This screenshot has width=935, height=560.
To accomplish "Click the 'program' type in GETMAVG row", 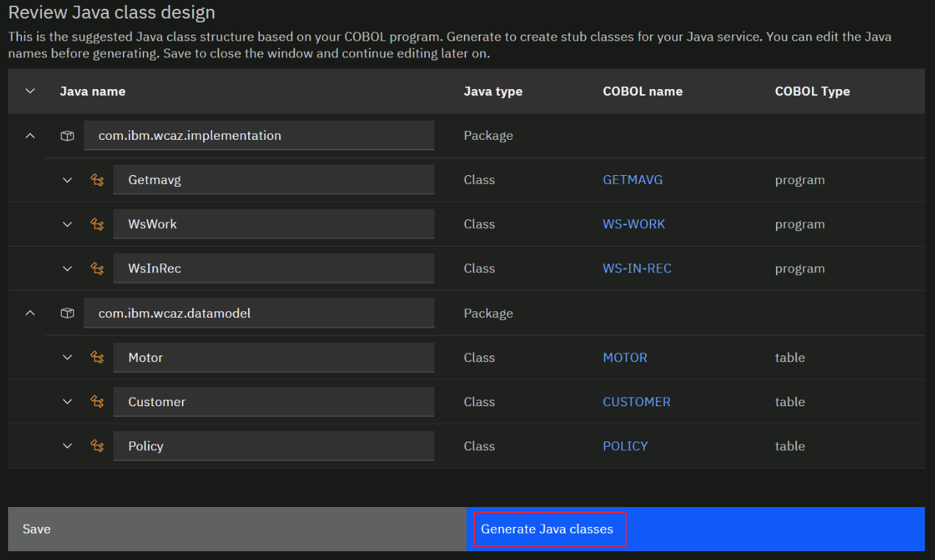I will tap(800, 180).
